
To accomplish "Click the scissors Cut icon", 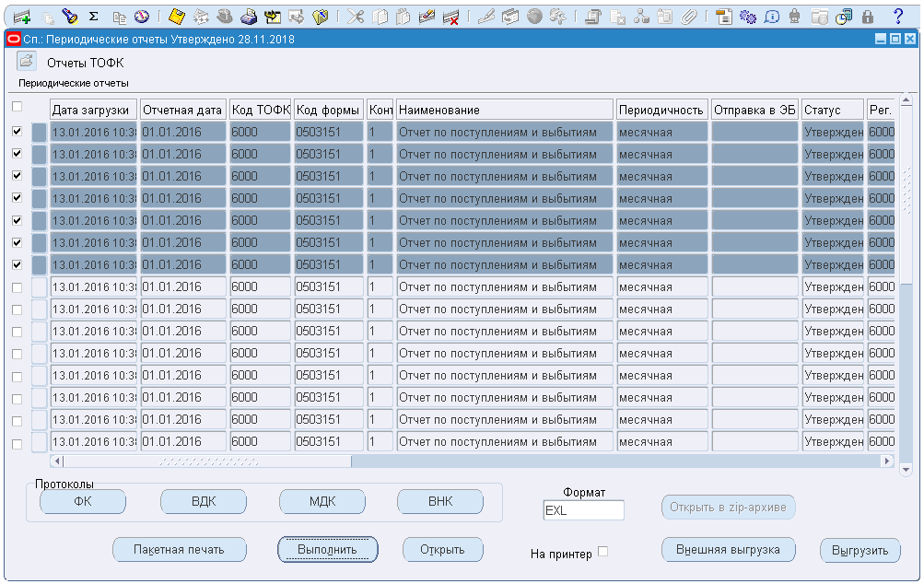I will (356, 16).
